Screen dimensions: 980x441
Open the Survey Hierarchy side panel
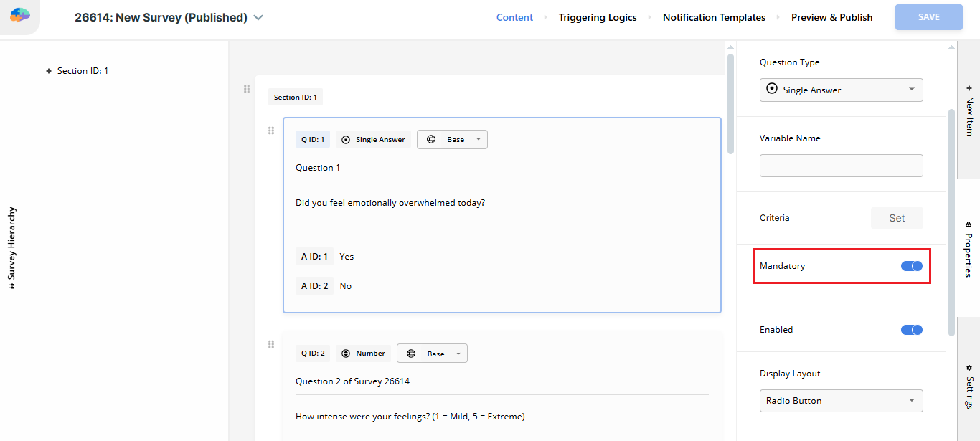(x=11, y=248)
